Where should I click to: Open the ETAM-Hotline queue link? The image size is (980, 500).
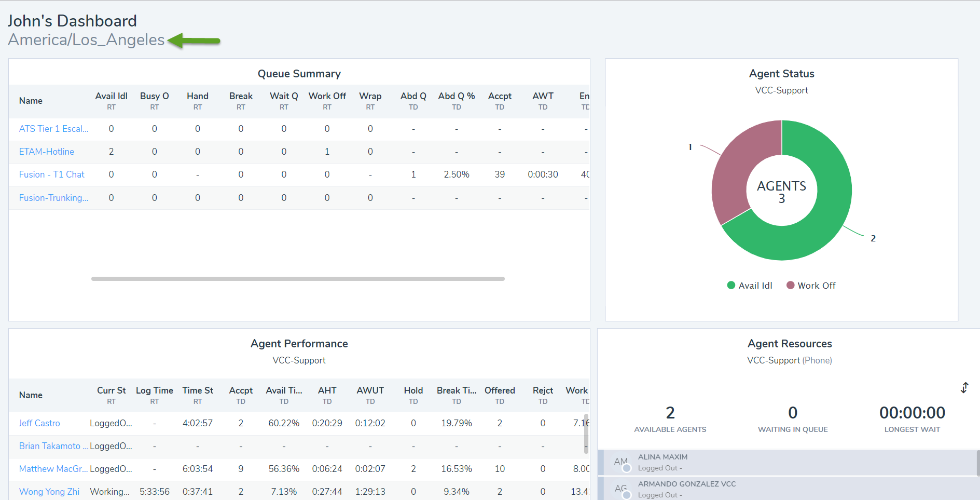point(47,152)
